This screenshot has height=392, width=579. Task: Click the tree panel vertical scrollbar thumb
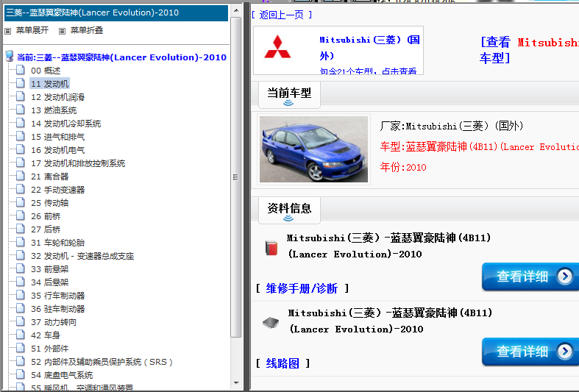coord(236,177)
